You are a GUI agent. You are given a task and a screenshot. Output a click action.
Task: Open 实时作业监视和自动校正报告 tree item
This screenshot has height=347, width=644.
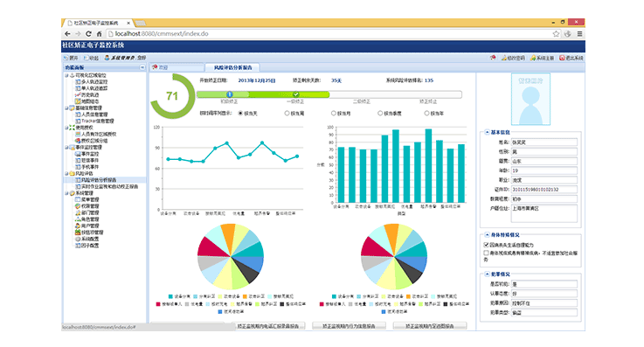coord(107,186)
